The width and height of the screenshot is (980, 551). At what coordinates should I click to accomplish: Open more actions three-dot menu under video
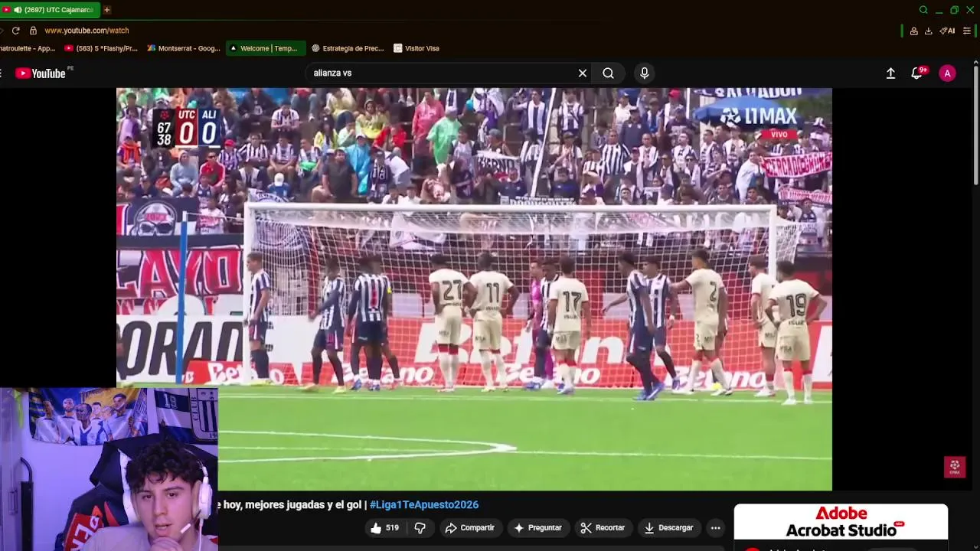tap(715, 528)
